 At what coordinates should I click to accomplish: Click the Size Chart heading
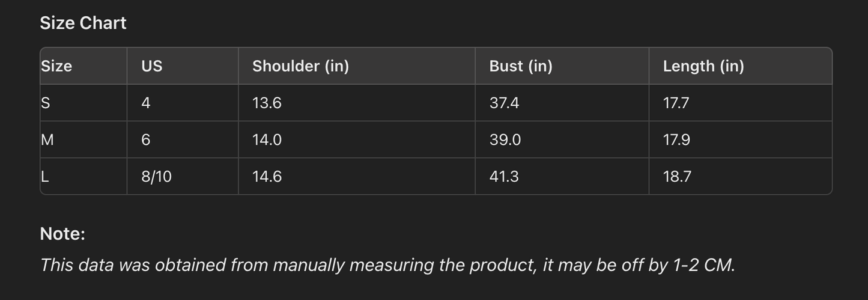tap(83, 23)
